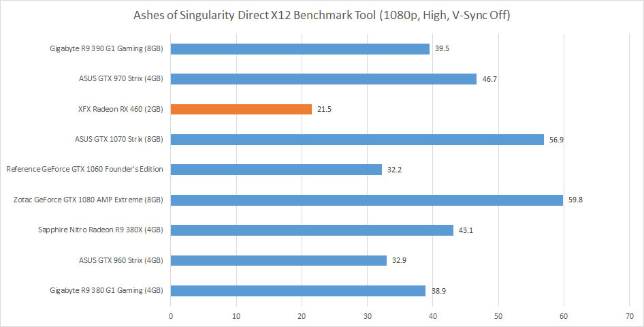644x327 pixels.
Task: Select the Gigabyte R9 380 G1 Gaming (4GB) label
Action: pos(106,290)
